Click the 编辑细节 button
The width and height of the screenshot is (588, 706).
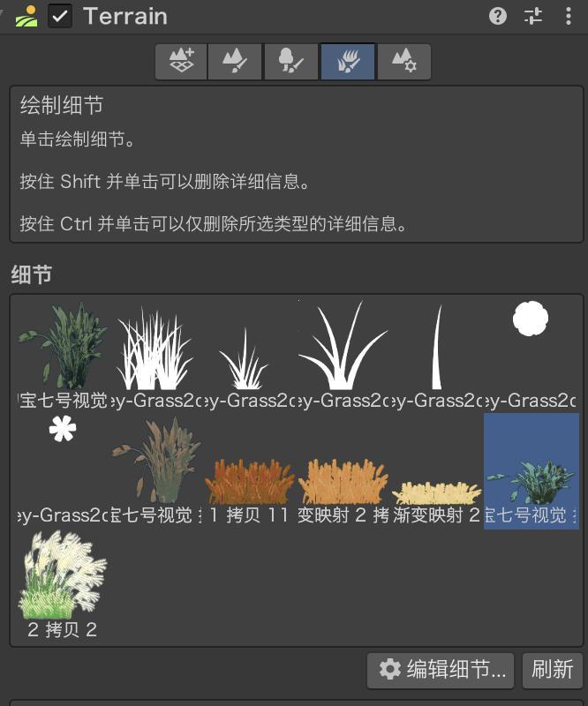[441, 670]
